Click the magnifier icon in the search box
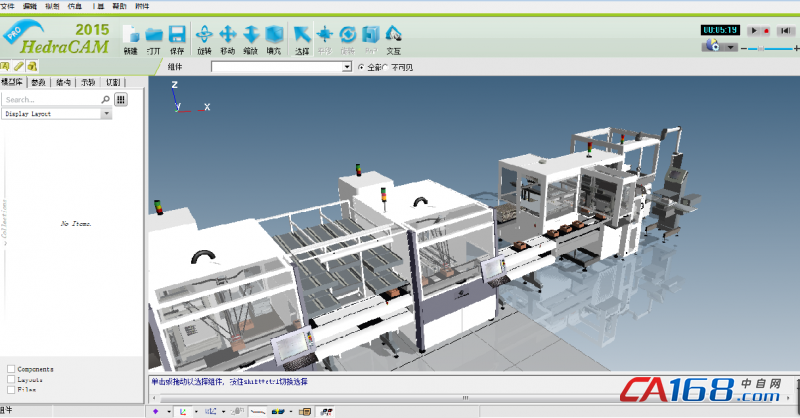 (x=106, y=99)
